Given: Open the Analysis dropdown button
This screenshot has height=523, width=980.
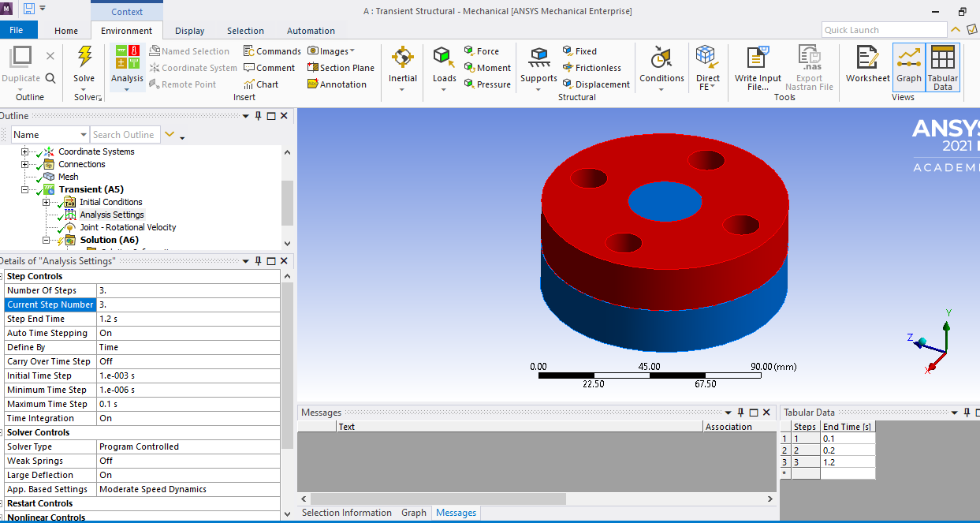Looking at the screenshot, I should coord(127,68).
